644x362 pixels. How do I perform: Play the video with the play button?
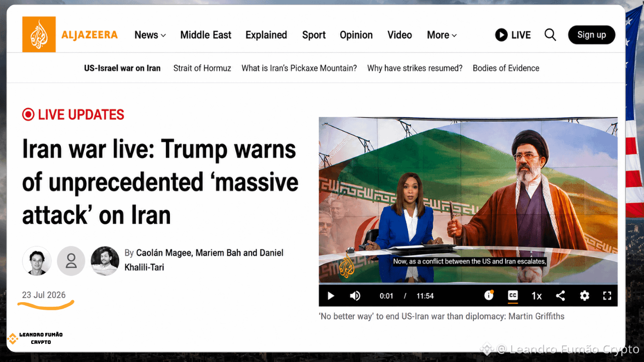331,296
